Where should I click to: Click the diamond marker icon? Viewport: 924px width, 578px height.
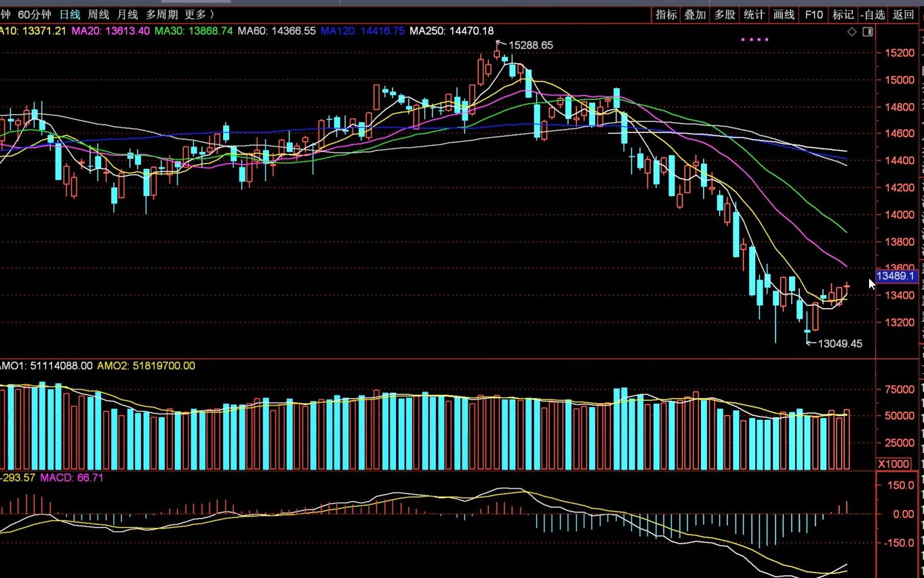[x=852, y=32]
